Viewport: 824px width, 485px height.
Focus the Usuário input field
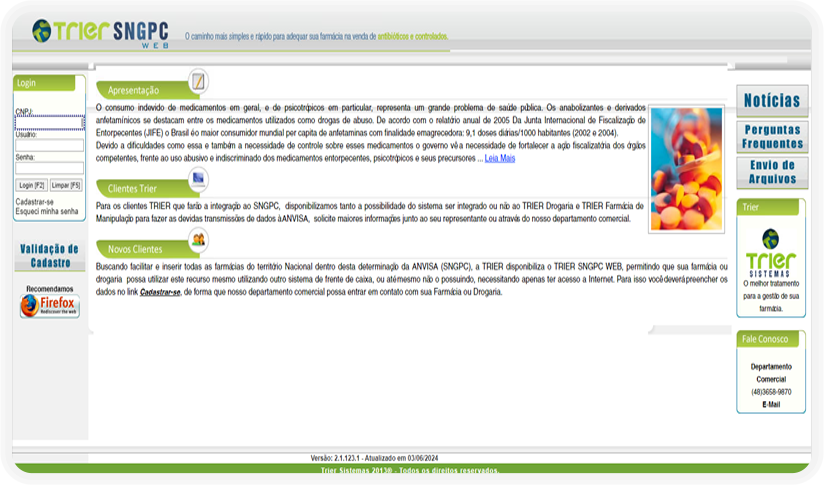tap(49, 145)
